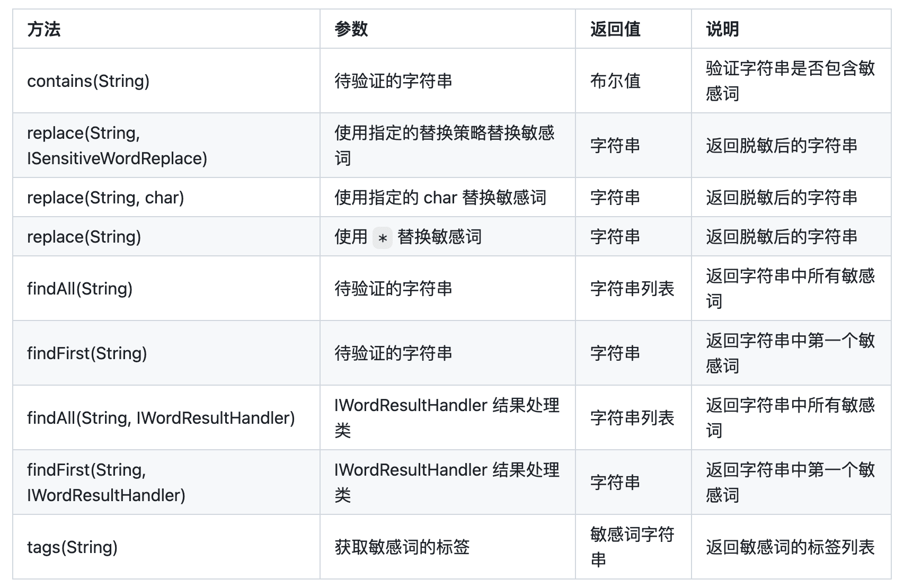Click the 方法 column header
This screenshot has height=588, width=904.
click(166, 29)
